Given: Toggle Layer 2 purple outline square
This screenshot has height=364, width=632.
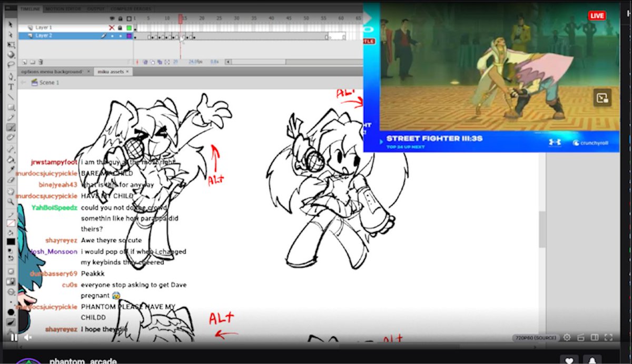Looking at the screenshot, I should [x=129, y=36].
